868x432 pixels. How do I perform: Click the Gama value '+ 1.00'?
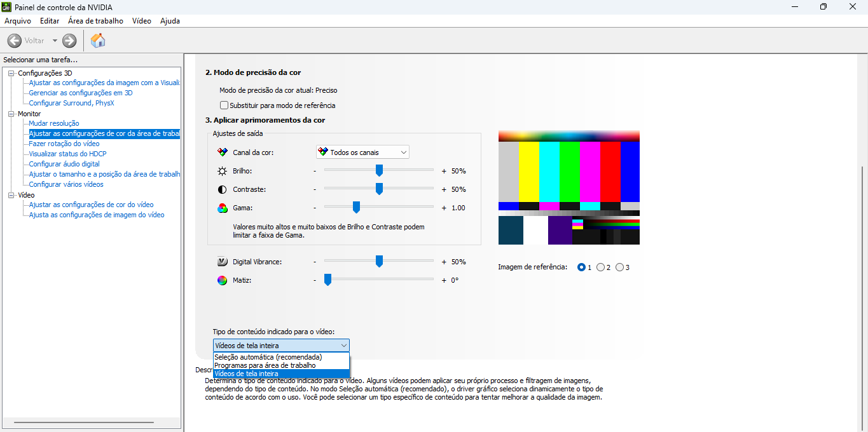453,208
